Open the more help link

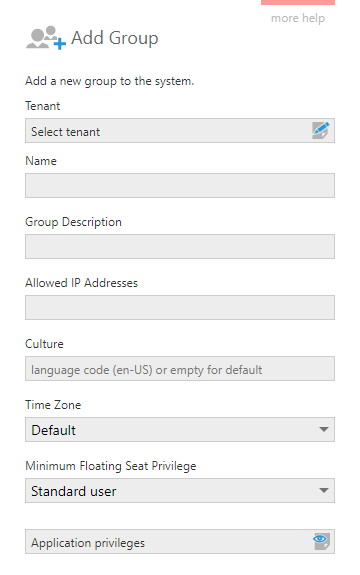pyautogui.click(x=298, y=18)
